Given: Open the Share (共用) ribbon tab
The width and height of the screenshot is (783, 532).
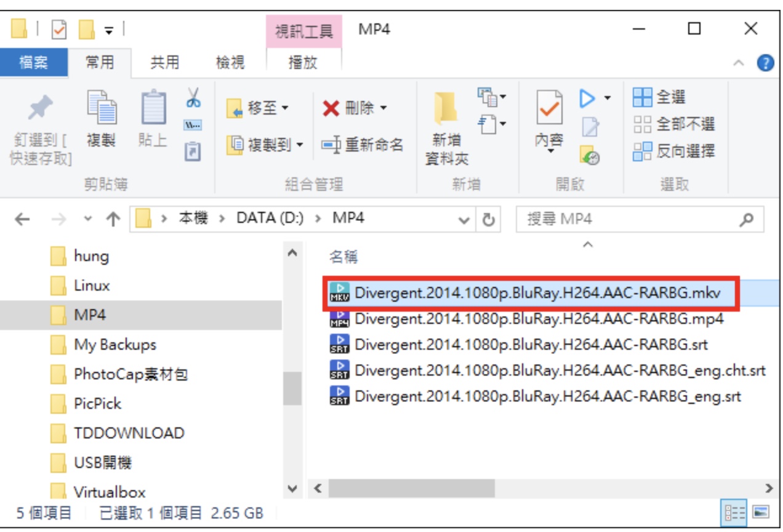Looking at the screenshot, I should (165, 62).
